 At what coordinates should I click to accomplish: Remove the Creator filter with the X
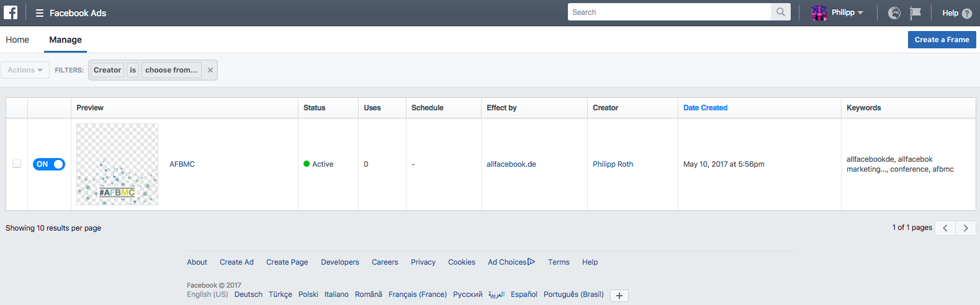coord(210,70)
